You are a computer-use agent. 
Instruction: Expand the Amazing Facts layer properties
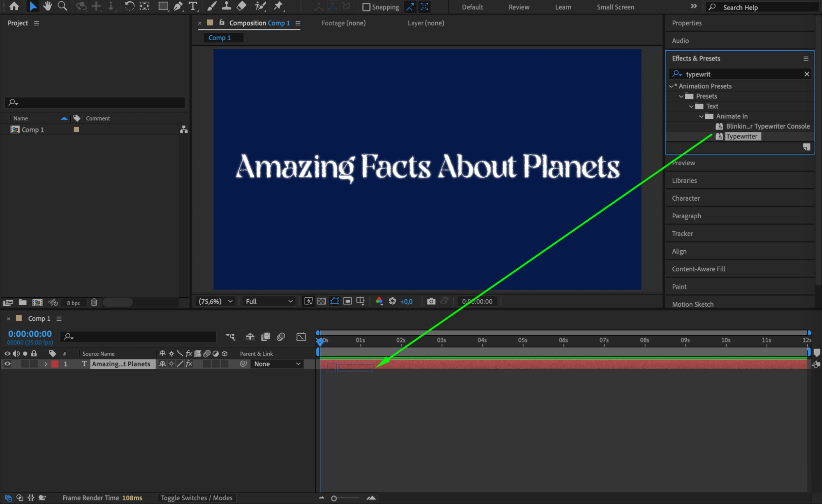[x=46, y=364]
